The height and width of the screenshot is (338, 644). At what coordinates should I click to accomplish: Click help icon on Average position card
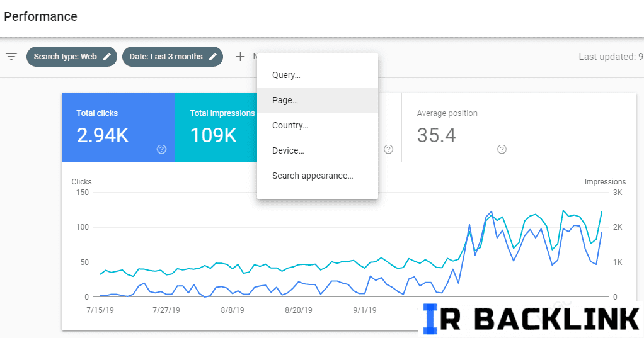502,149
